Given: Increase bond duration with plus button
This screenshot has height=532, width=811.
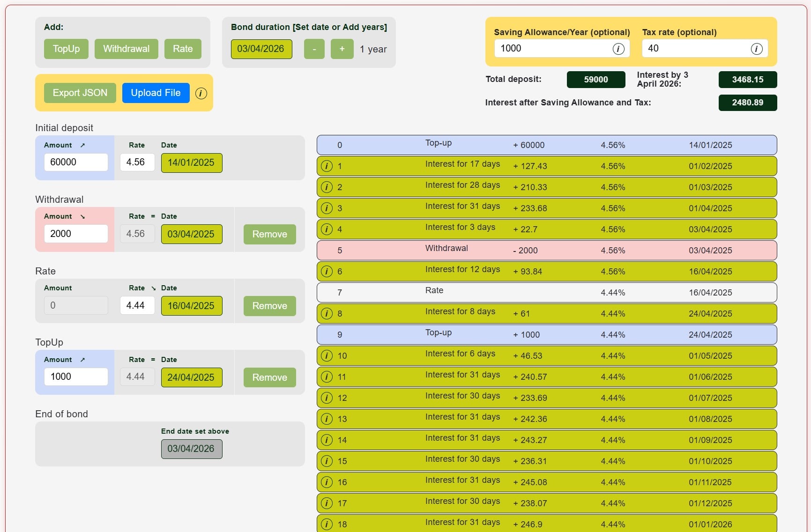Looking at the screenshot, I should 342,49.
